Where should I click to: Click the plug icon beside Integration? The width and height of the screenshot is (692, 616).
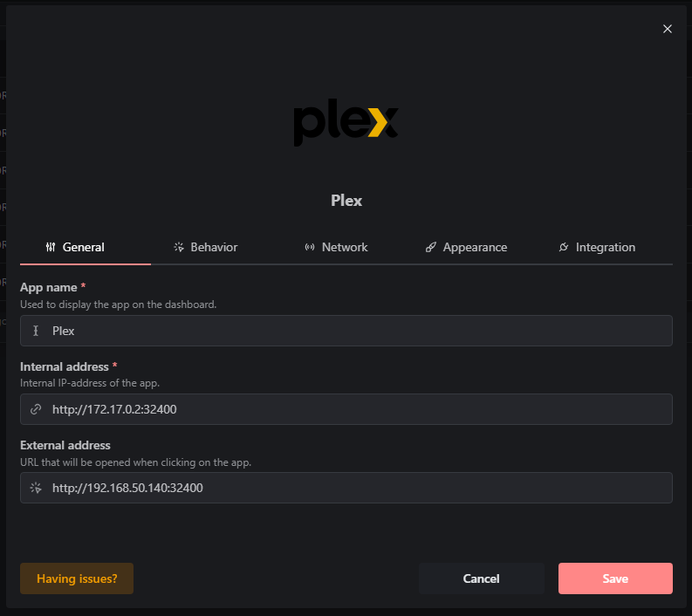tap(564, 247)
